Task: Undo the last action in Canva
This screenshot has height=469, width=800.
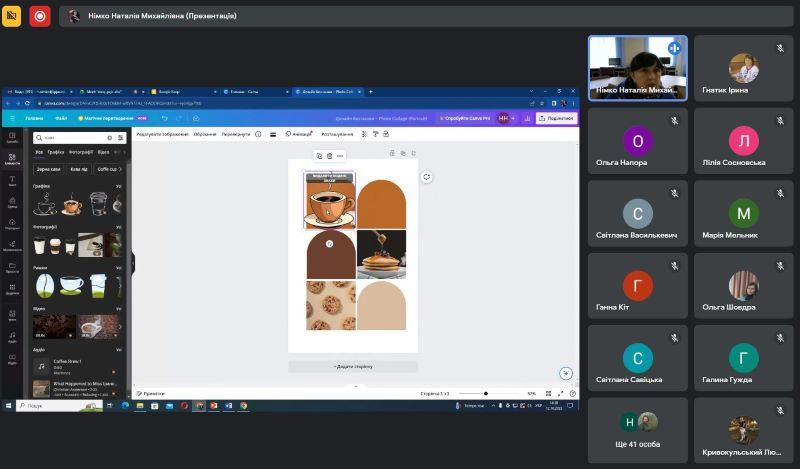Action: tap(164, 118)
